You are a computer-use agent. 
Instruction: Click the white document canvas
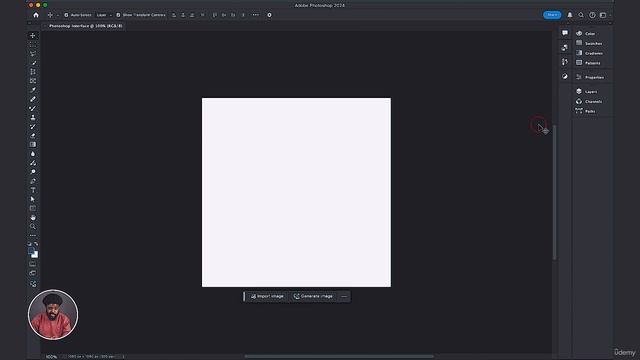tap(296, 192)
